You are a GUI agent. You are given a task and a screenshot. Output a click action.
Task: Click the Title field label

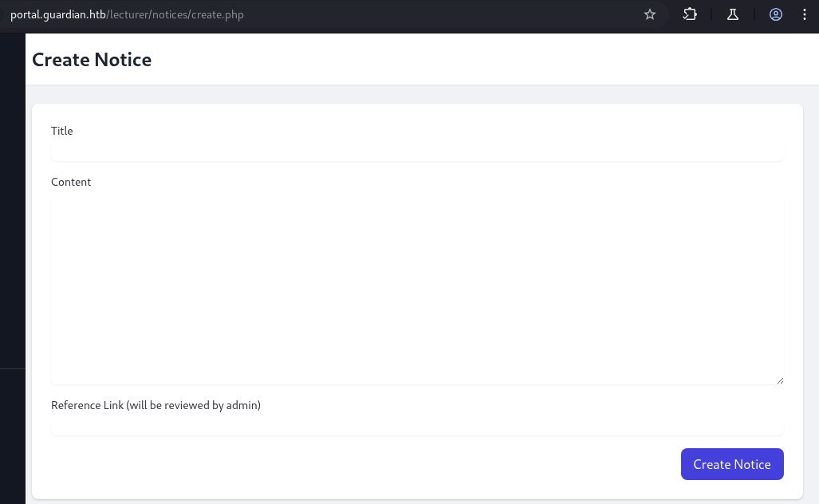tap(61, 131)
